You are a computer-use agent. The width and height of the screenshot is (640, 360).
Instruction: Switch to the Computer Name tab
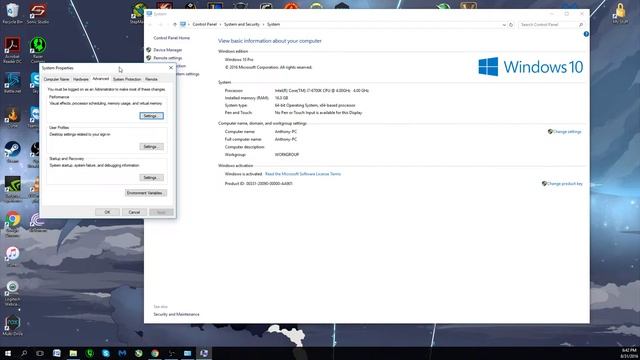pyautogui.click(x=56, y=79)
